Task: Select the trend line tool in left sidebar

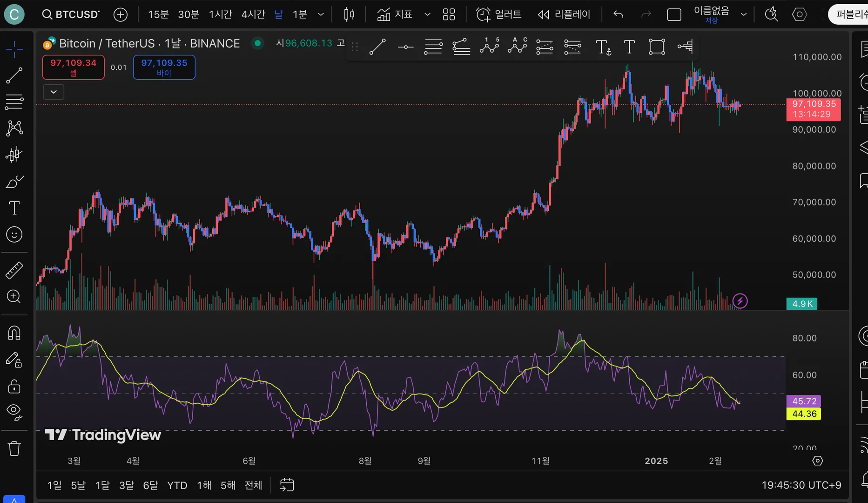Action: (14, 75)
